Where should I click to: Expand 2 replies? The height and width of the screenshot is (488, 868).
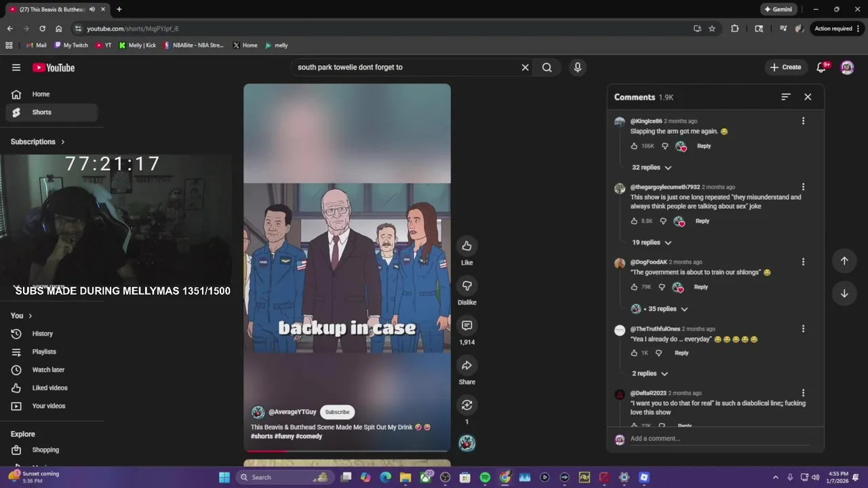point(650,373)
